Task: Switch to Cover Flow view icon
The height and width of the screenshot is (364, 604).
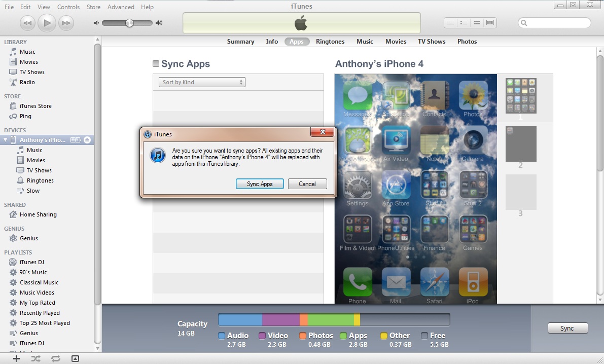Action: [490, 23]
